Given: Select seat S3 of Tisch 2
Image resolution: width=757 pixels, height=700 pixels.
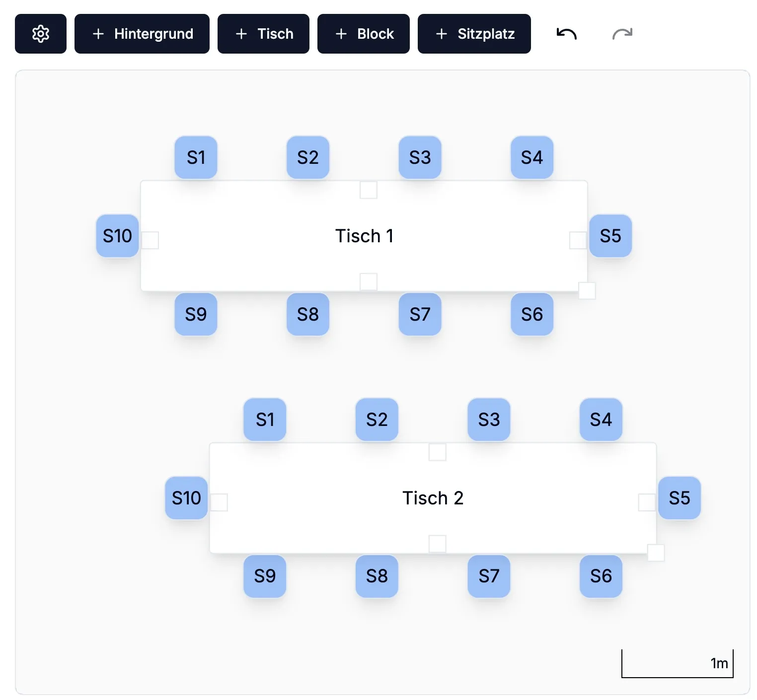Looking at the screenshot, I should 489,420.
